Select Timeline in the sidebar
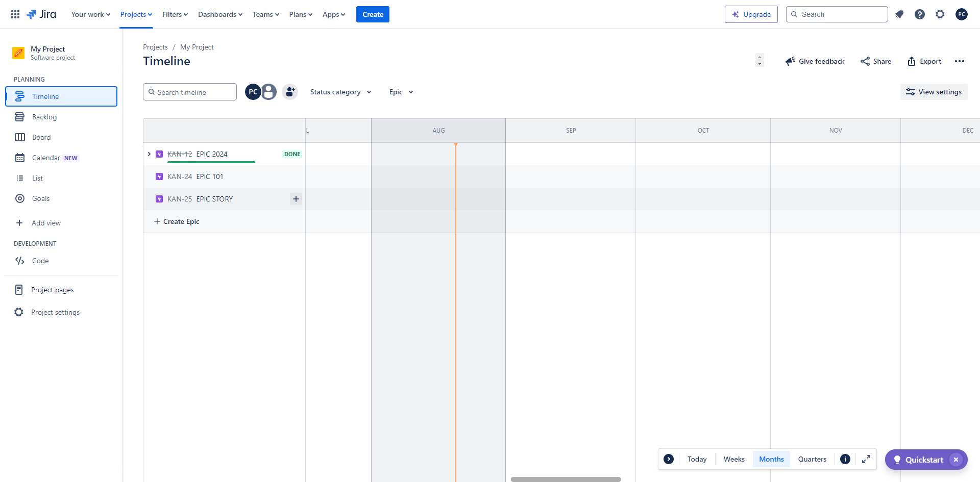Screen dimensions: 980x482 tap(61, 96)
